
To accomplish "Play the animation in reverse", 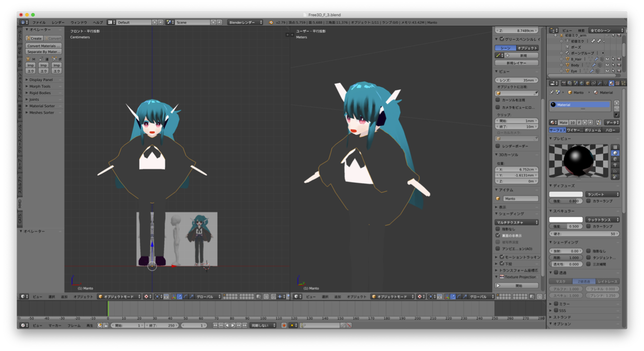I will (227, 325).
